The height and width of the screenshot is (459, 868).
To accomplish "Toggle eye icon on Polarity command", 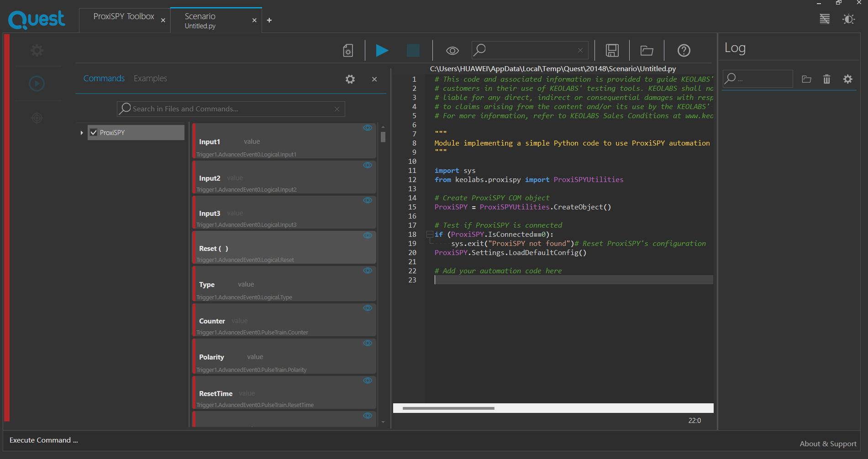I will (x=367, y=343).
